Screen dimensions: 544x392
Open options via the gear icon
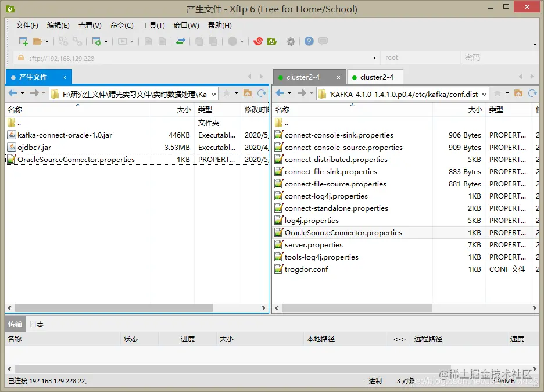[291, 42]
